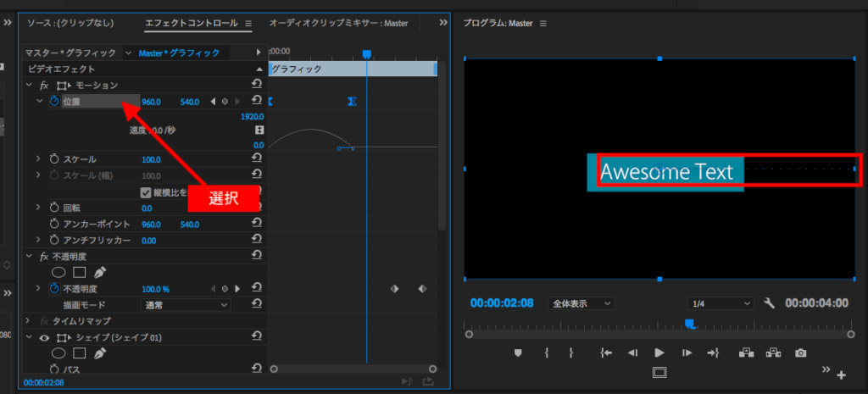
Task: Switch to the オーディオクリップミキサー tab
Action: pos(338,23)
